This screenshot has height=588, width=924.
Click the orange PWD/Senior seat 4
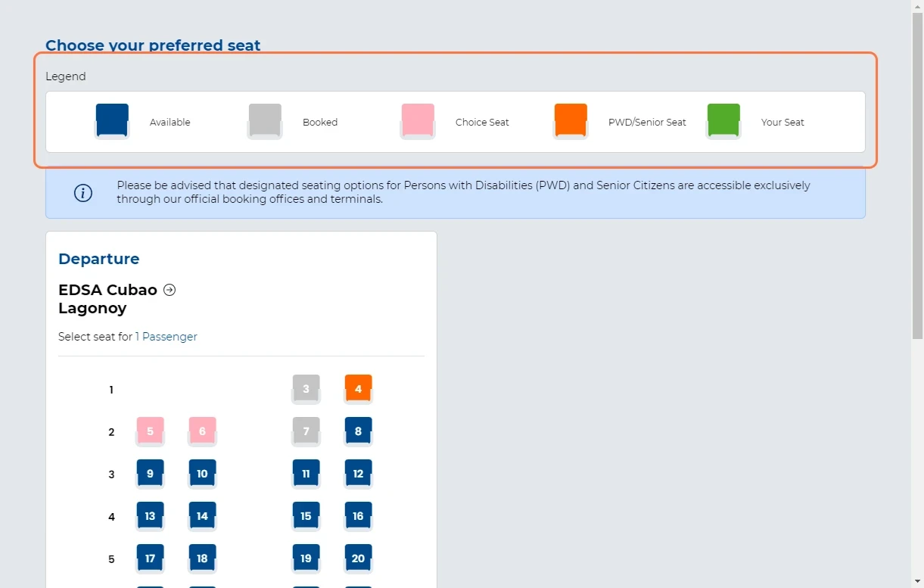[358, 389]
